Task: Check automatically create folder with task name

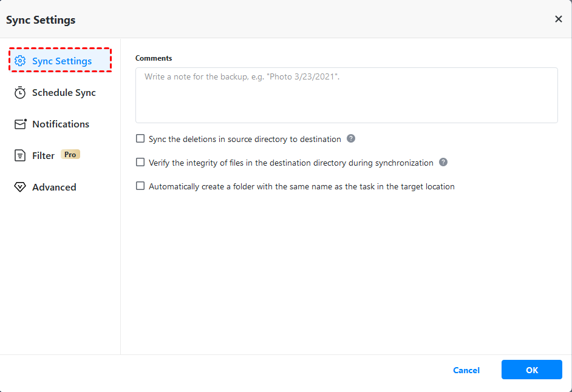Action: (x=140, y=186)
